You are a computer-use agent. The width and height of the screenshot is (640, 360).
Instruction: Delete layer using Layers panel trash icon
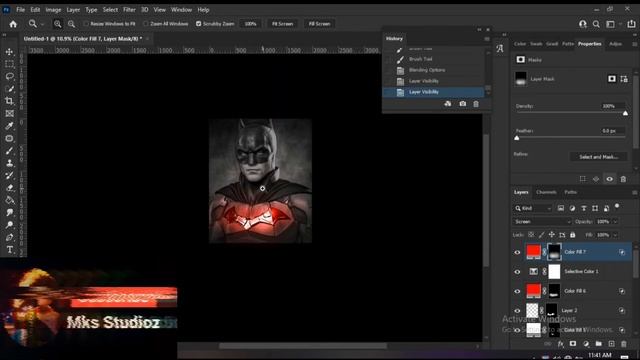coord(624,344)
